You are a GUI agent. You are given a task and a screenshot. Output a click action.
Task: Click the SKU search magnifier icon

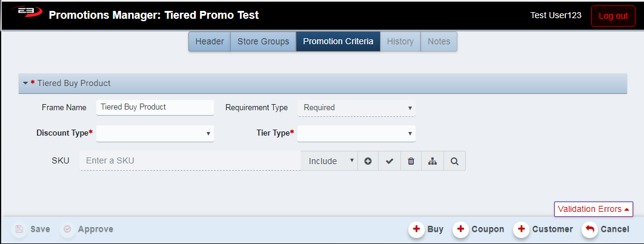pos(454,161)
